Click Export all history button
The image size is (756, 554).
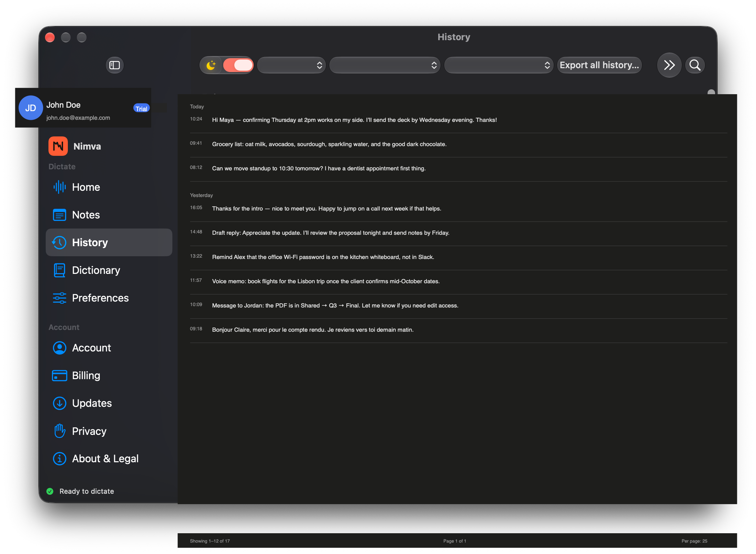point(599,65)
